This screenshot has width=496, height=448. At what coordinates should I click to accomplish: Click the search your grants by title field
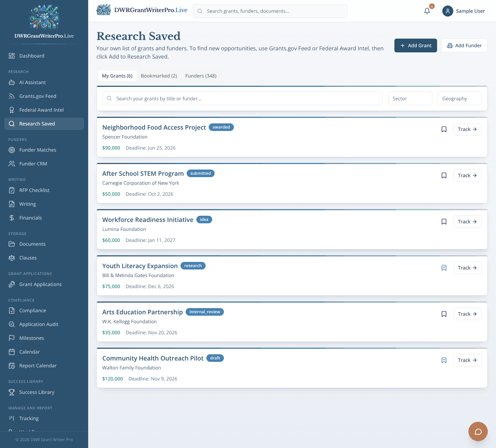(242, 98)
